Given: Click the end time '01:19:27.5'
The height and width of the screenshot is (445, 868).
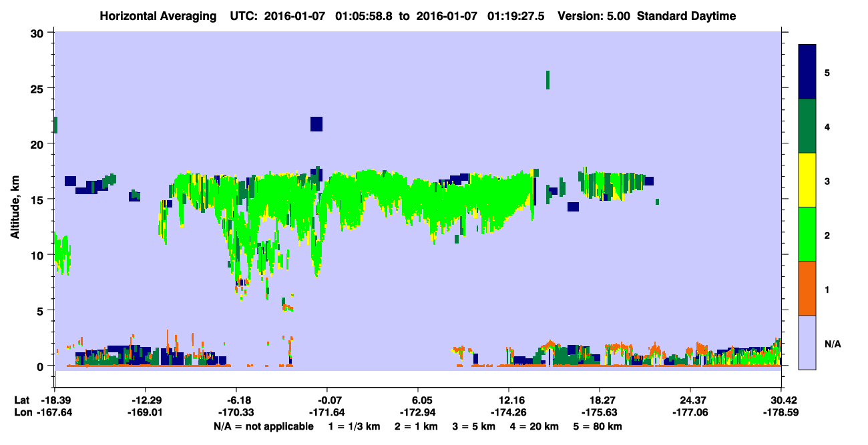Looking at the screenshot, I should pyautogui.click(x=515, y=16).
